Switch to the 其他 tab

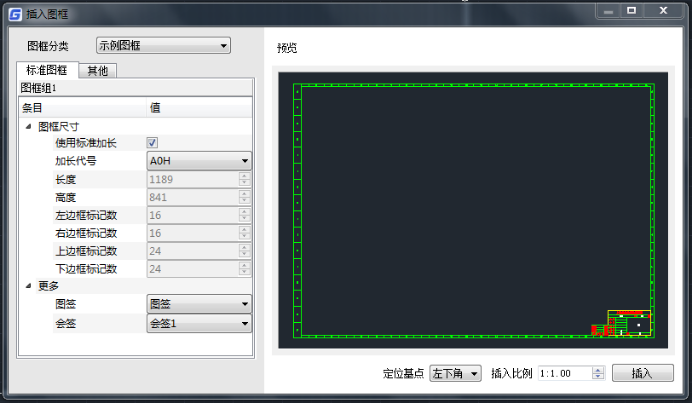coord(98,71)
